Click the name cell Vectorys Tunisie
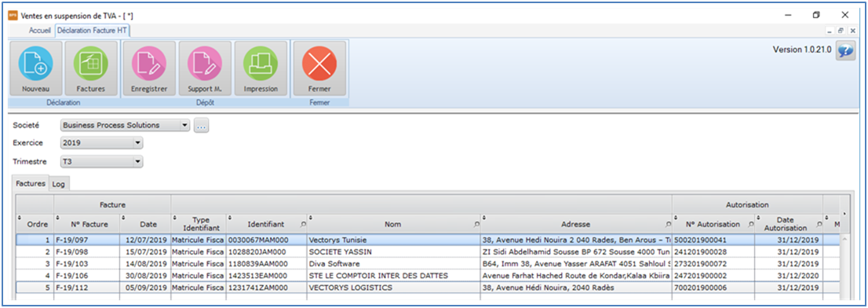The image size is (868, 308). (394, 240)
